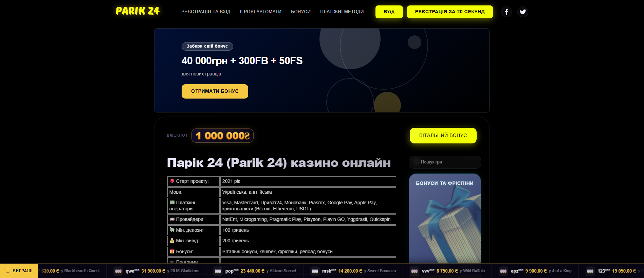
Task: Open the Facebook page icon
Action: click(x=506, y=12)
